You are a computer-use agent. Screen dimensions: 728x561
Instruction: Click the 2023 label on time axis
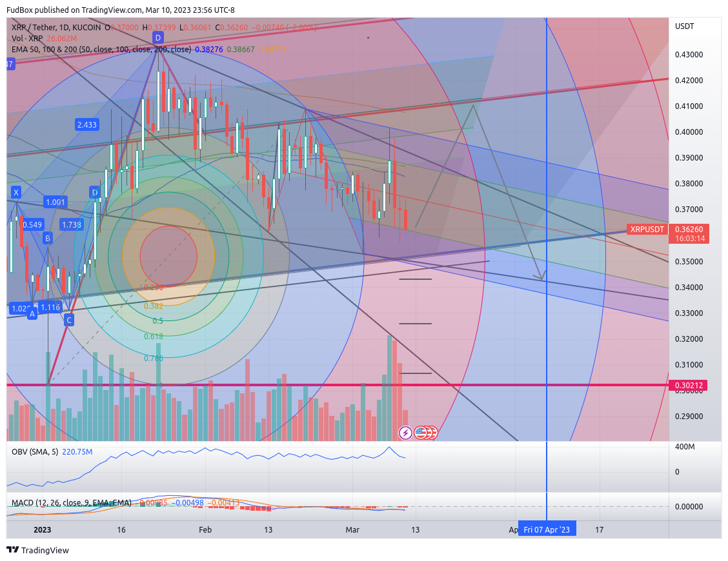(x=42, y=529)
